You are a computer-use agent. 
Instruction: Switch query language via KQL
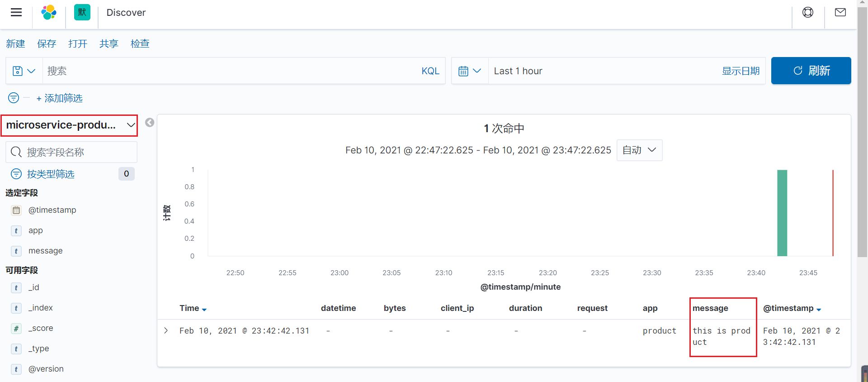coord(430,71)
